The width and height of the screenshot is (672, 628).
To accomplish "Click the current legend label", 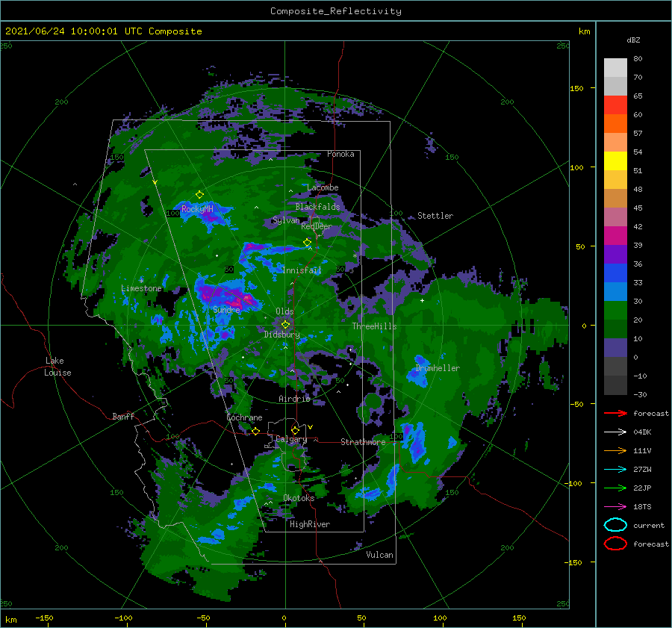I will tap(649, 525).
